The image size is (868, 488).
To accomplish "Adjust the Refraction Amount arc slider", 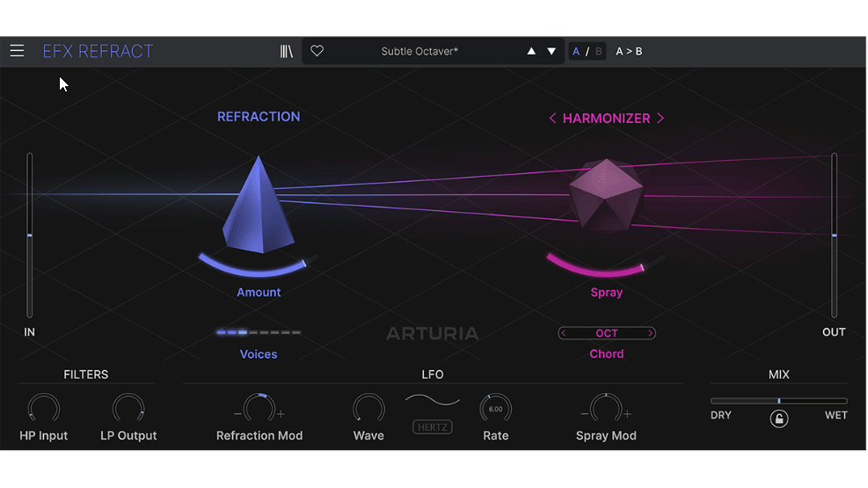I will point(258,266).
